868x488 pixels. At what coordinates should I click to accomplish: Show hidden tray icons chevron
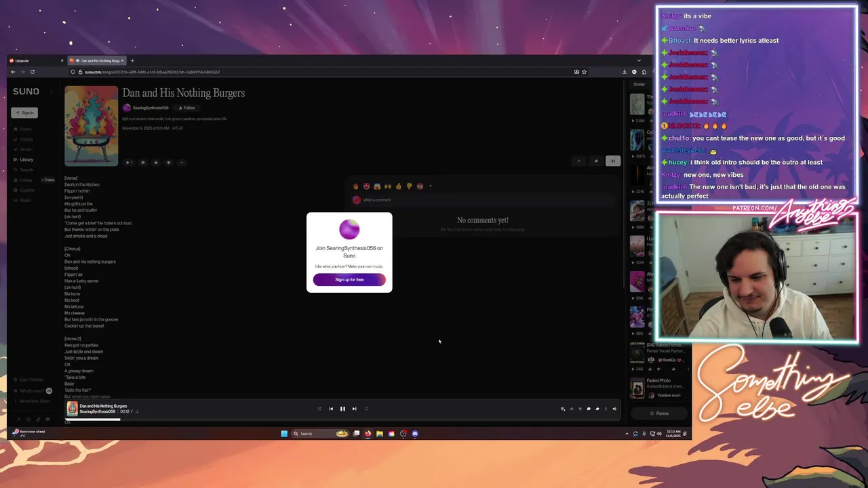coord(627,434)
